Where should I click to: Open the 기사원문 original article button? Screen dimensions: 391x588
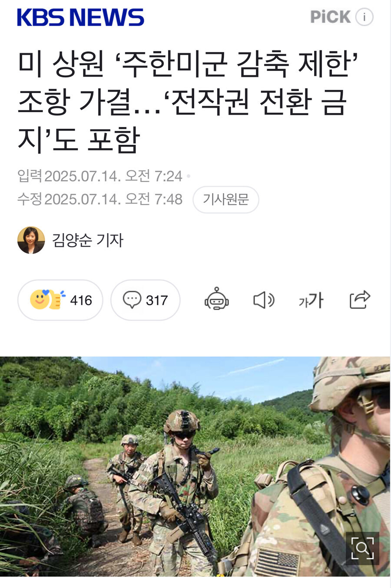click(x=226, y=200)
